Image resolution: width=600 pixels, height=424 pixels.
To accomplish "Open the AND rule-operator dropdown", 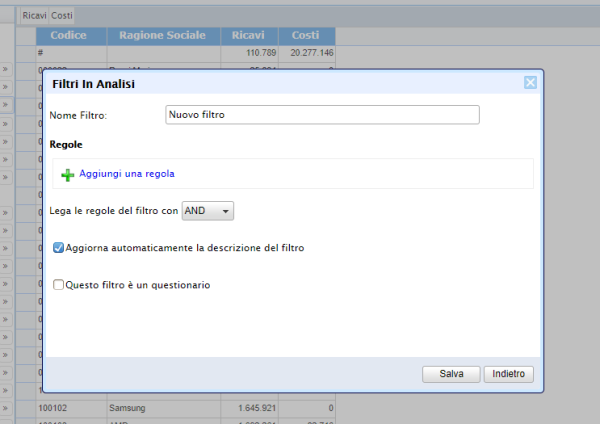I will 208,211.
